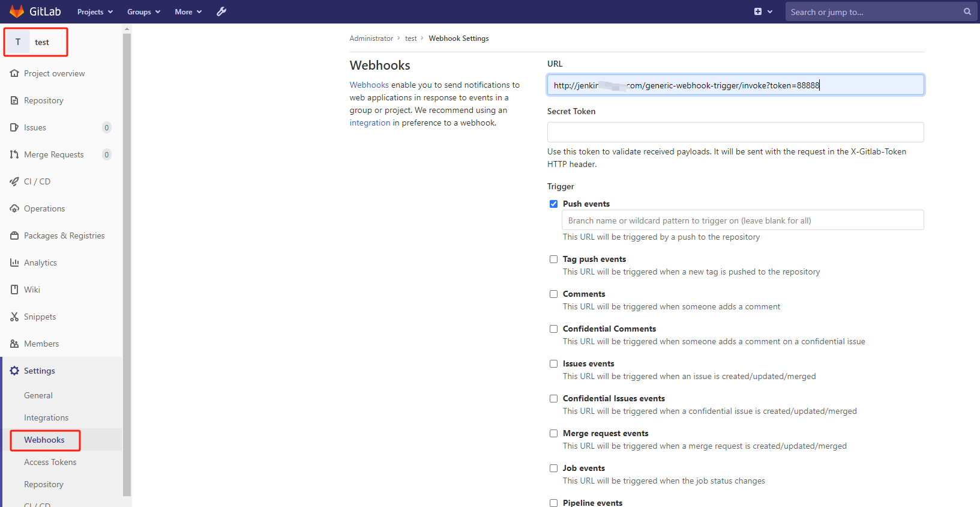Enable the Merge request events checkbox
The height and width of the screenshot is (507, 980).
tap(553, 433)
